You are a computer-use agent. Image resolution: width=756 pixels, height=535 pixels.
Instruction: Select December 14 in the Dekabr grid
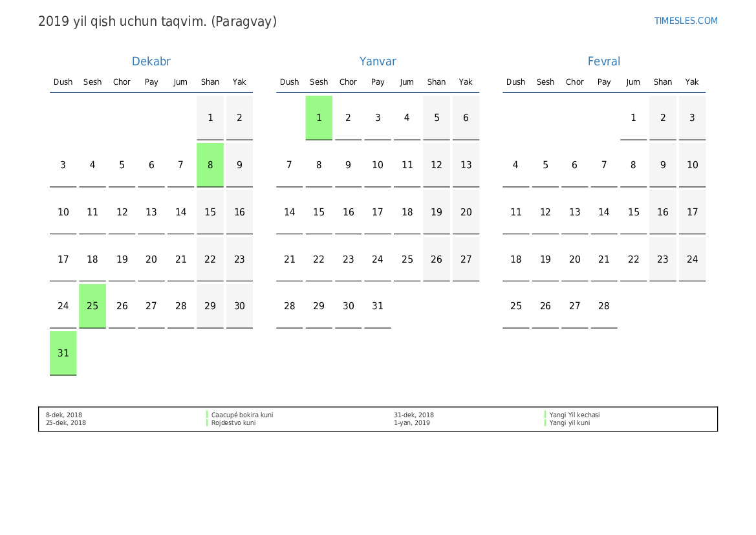coord(181,212)
